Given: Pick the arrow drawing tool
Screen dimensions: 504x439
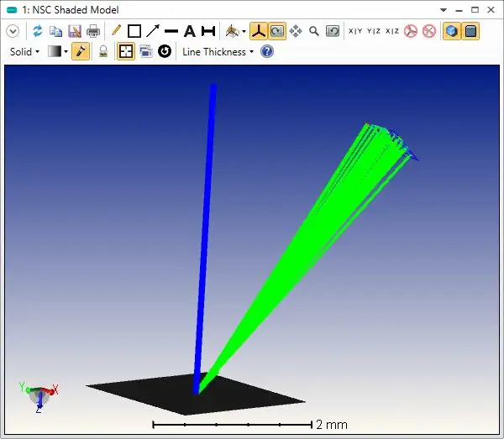Looking at the screenshot, I should tap(152, 31).
